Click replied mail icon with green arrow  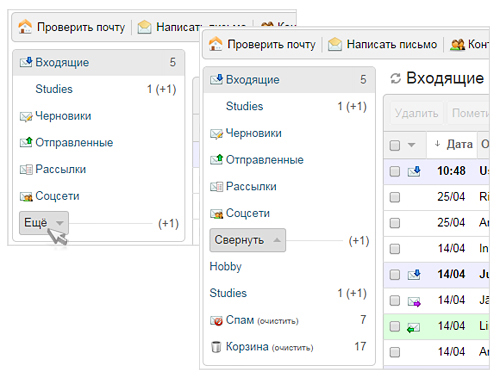click(414, 328)
